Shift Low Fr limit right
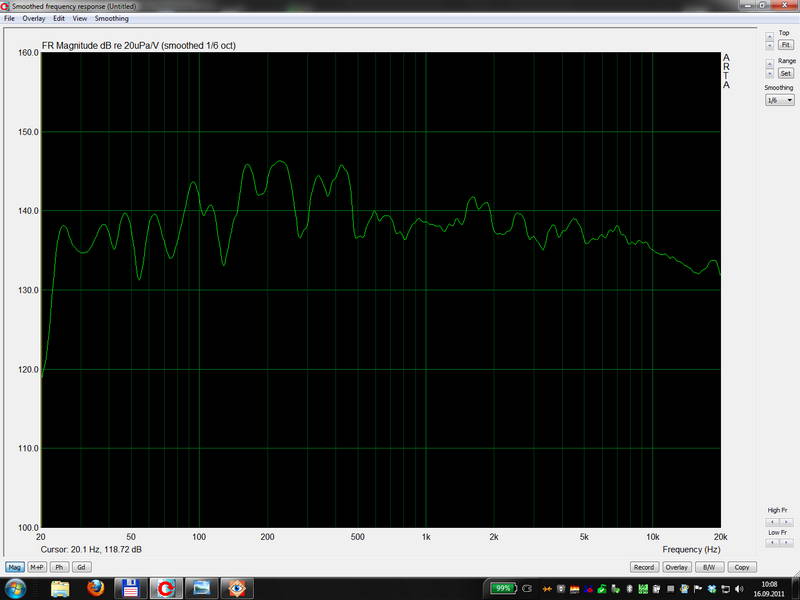The height and width of the screenshot is (600, 800). click(786, 542)
